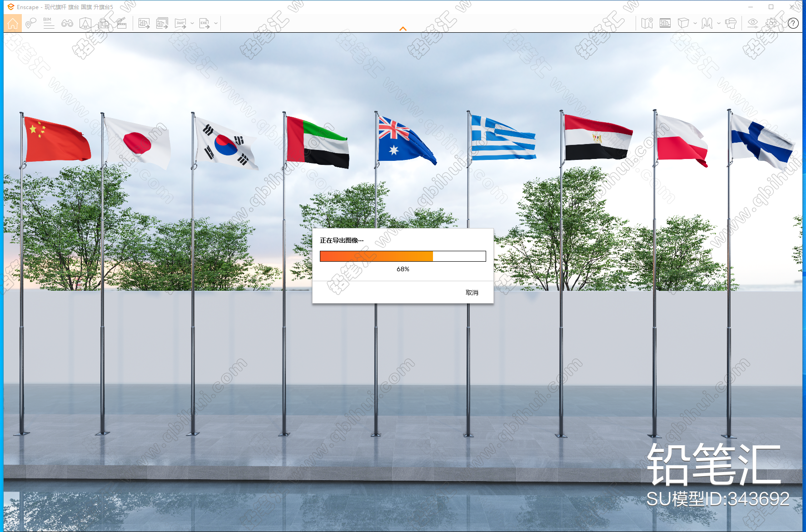The image size is (806, 532).
Task: Expand the Projection cube dropdown arrow
Action: point(695,23)
